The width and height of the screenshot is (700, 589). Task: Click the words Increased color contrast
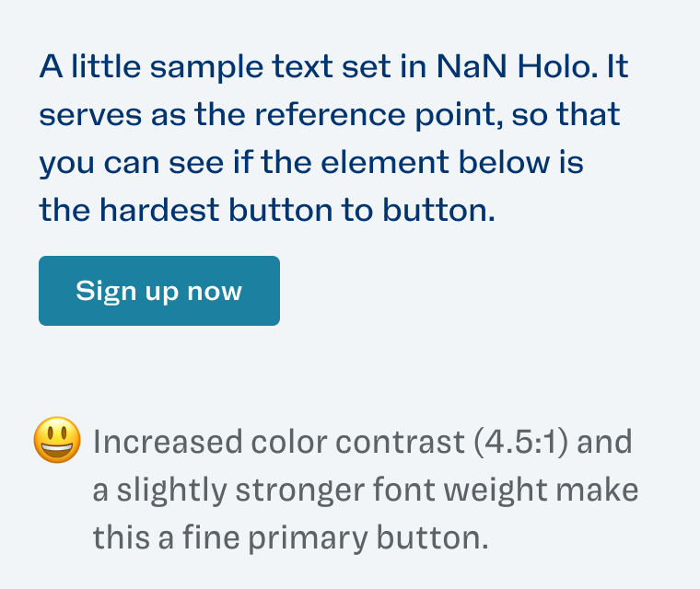[x=279, y=442]
